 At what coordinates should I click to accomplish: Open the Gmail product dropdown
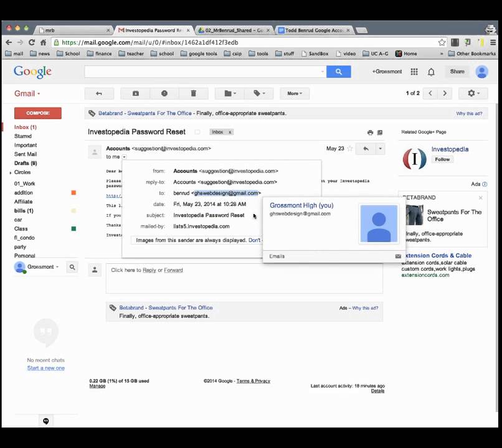pyautogui.click(x=27, y=93)
